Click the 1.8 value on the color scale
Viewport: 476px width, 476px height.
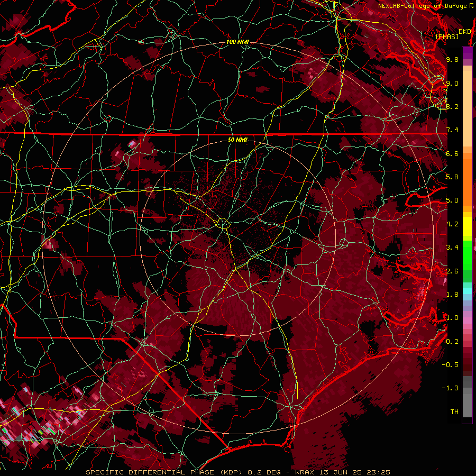pyautogui.click(x=452, y=295)
